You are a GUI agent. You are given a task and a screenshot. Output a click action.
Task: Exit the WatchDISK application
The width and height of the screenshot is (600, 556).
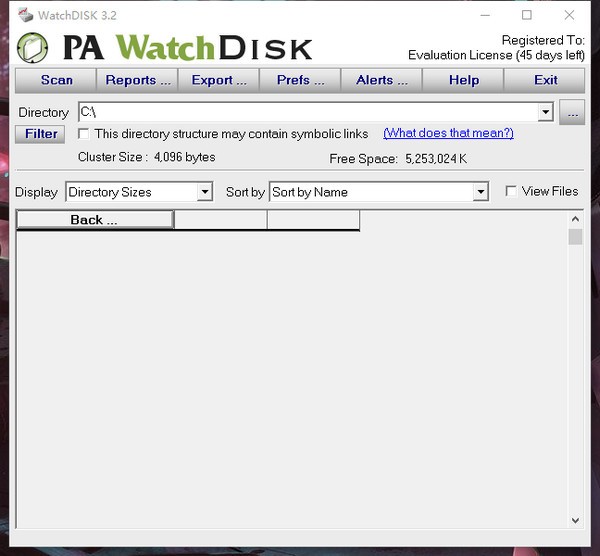545,80
